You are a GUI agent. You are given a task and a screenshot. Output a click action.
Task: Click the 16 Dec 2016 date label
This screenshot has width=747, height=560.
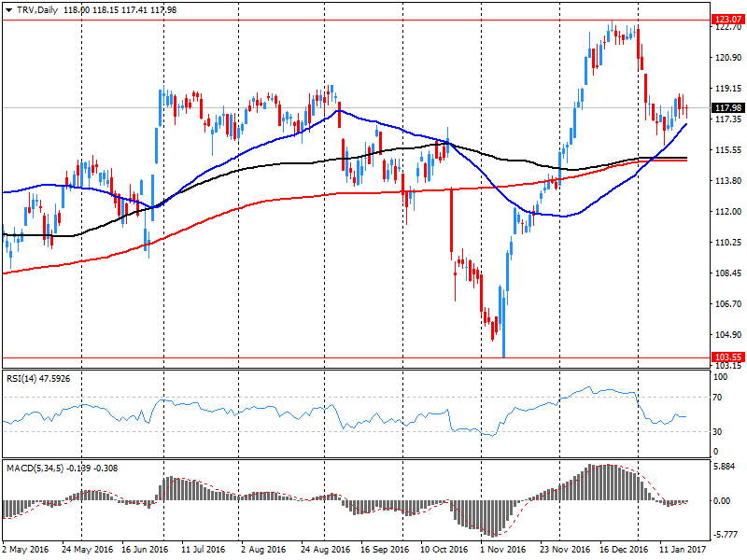point(624,550)
